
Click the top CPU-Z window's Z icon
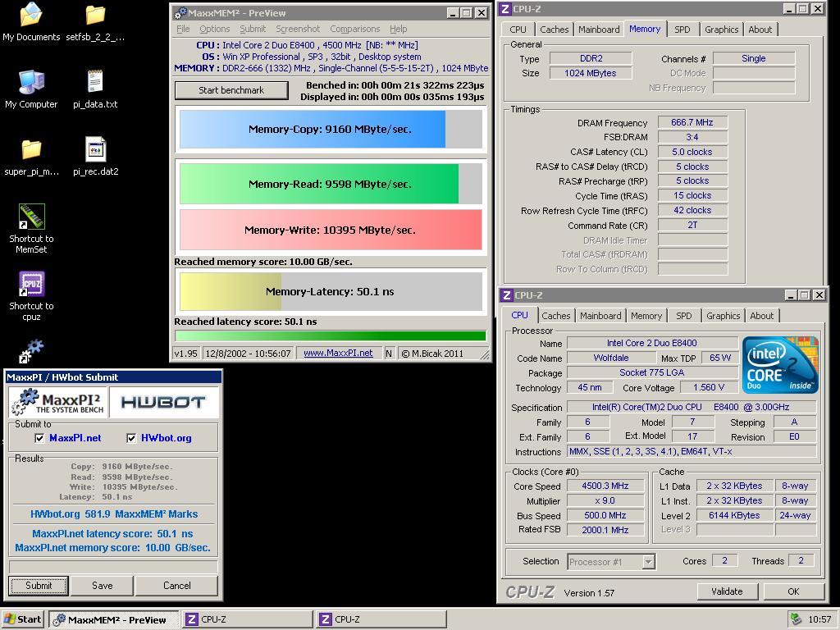click(x=505, y=8)
